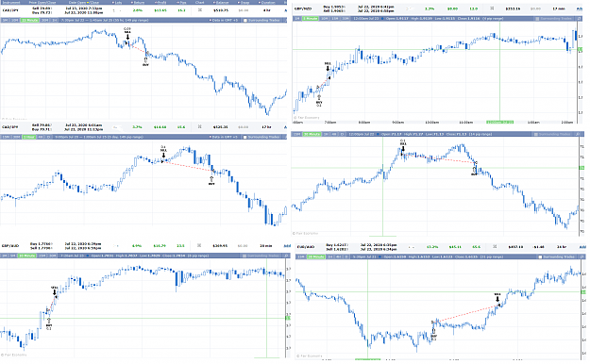Click the SELL marker on the GBP/NZD chart
This screenshot has width=590, height=364.
[328, 67]
